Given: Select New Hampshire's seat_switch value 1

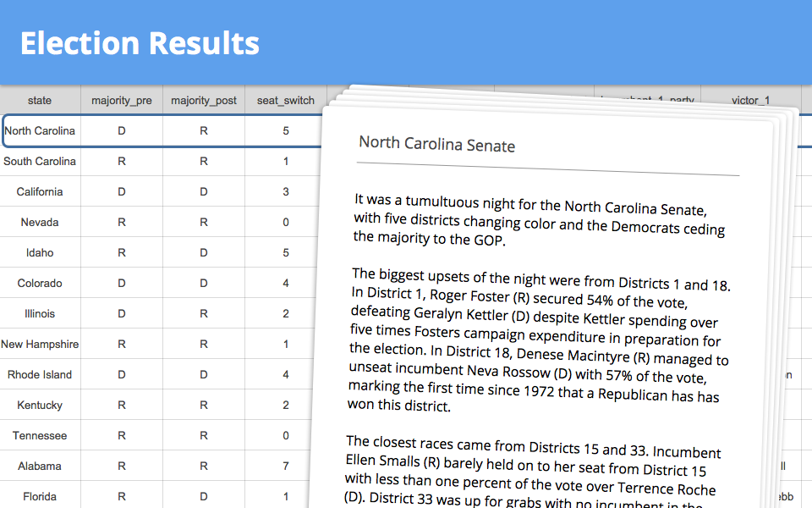Looking at the screenshot, I should point(285,345).
